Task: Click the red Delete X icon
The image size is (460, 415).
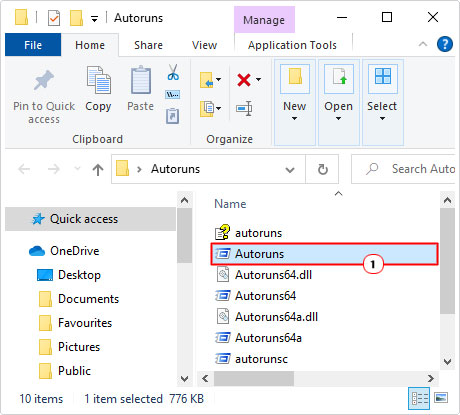Action: click(244, 80)
